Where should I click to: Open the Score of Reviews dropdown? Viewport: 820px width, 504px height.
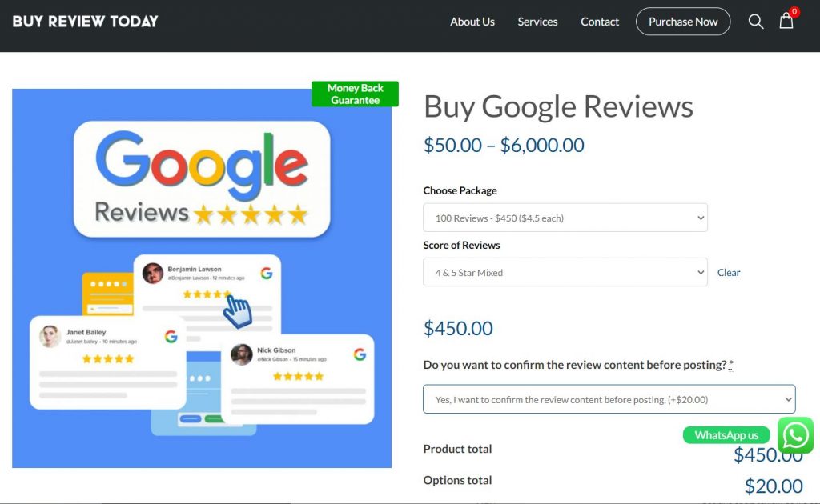click(565, 272)
